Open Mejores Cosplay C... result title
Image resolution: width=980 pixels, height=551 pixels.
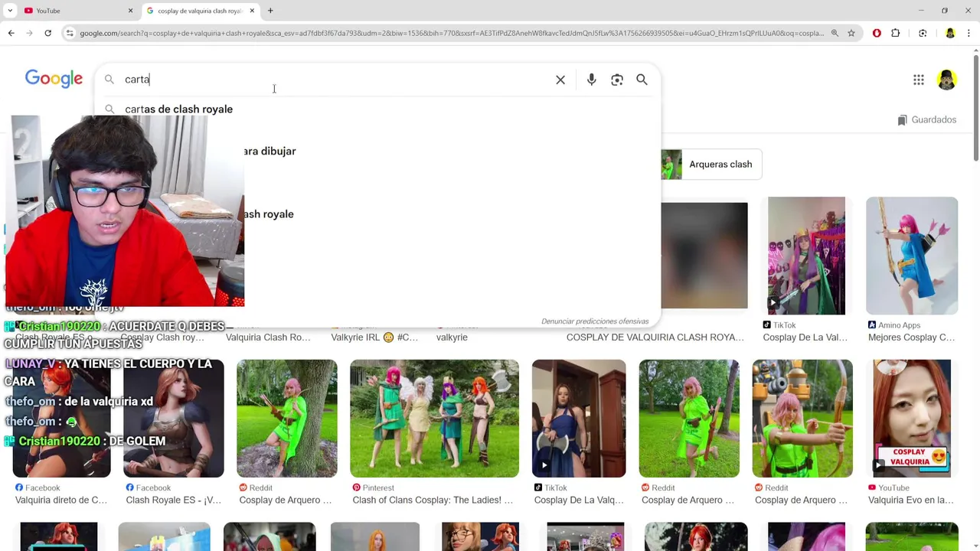911,337
